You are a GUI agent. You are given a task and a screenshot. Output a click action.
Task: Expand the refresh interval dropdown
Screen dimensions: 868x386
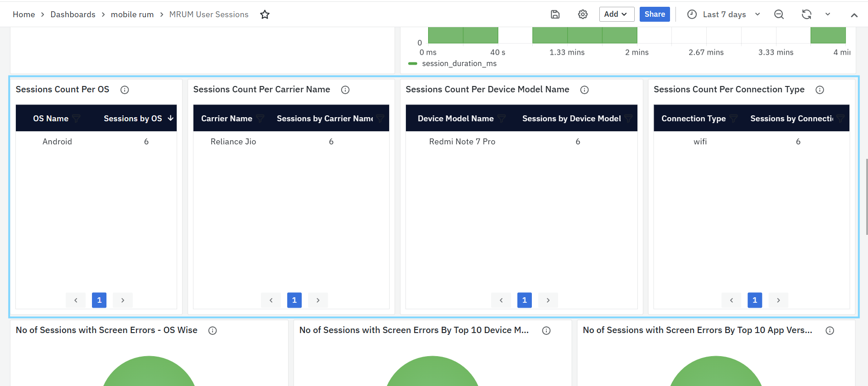[828, 14]
